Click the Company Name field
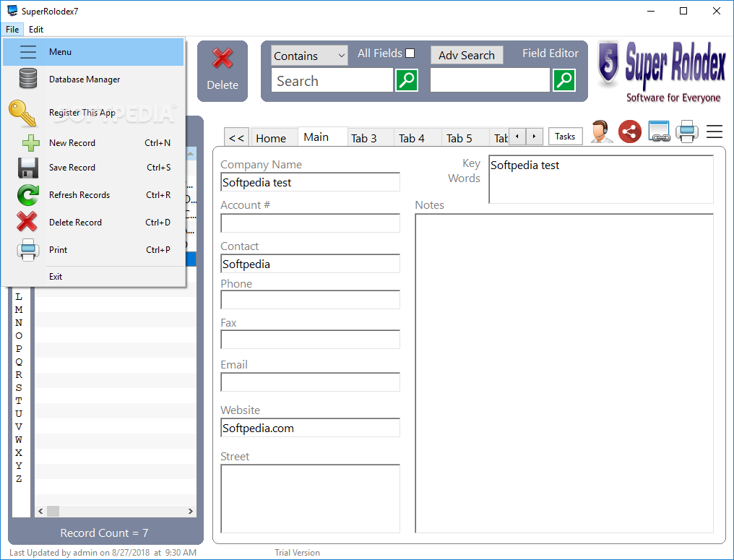Viewport: 734px width, 560px height. (x=310, y=182)
